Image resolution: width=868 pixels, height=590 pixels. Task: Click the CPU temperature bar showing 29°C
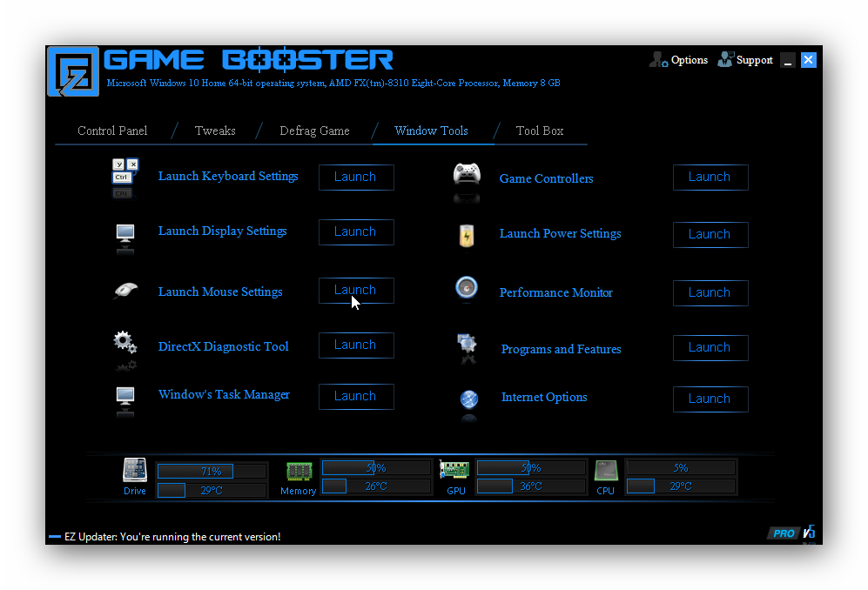point(681,486)
